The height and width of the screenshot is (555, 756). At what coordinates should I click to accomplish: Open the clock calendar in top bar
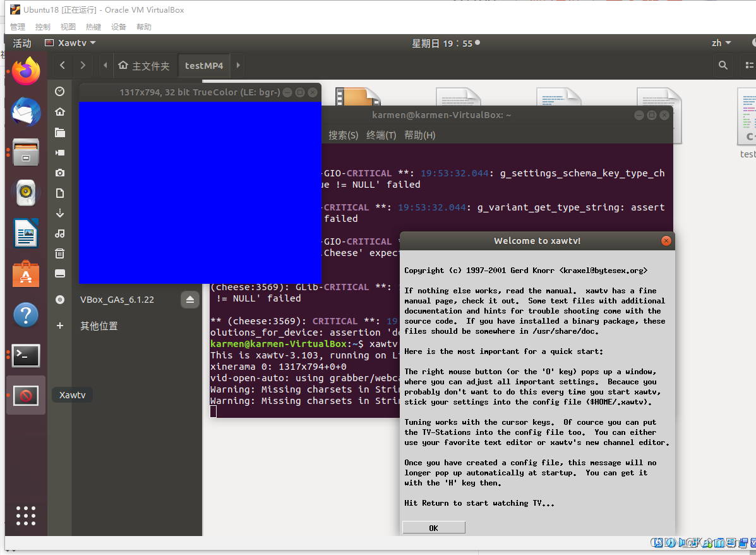click(445, 44)
